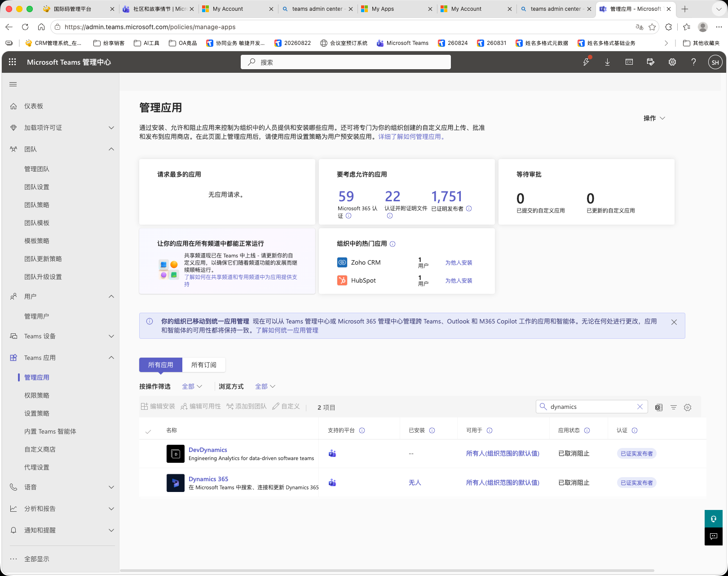The width and height of the screenshot is (728, 576).
Task: Open the 了解如何统一应用管理 link
Action: point(287,330)
